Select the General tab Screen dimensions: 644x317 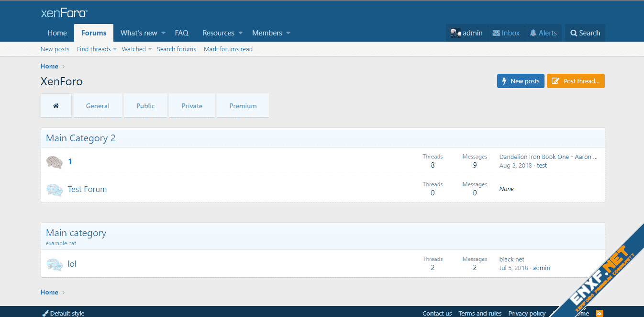tap(98, 106)
